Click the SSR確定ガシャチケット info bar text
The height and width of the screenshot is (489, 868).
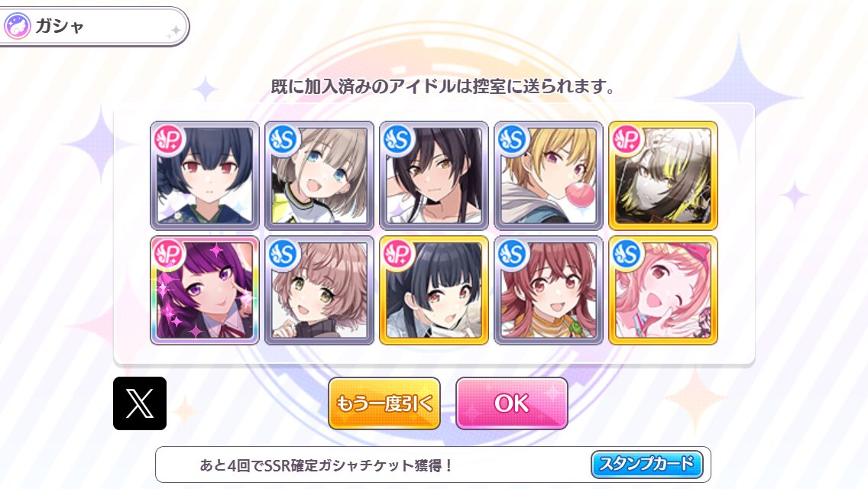pos(326,465)
